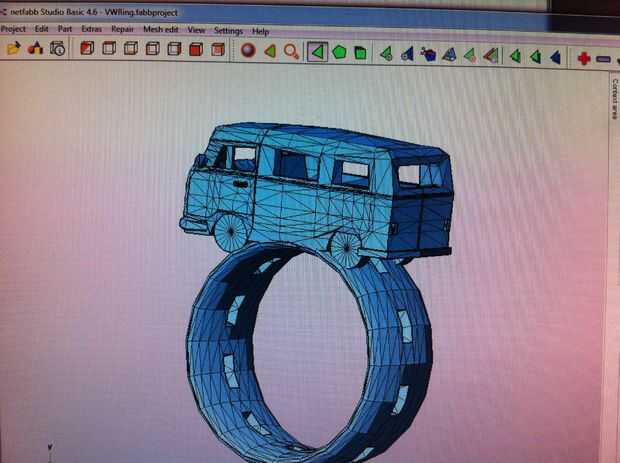Open the Part menu
This screenshot has height=463, width=620.
[x=65, y=29]
